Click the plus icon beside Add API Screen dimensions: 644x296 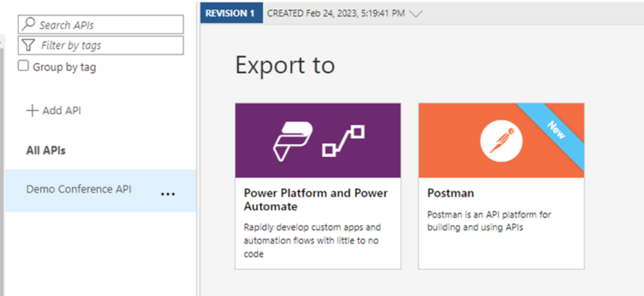32,110
